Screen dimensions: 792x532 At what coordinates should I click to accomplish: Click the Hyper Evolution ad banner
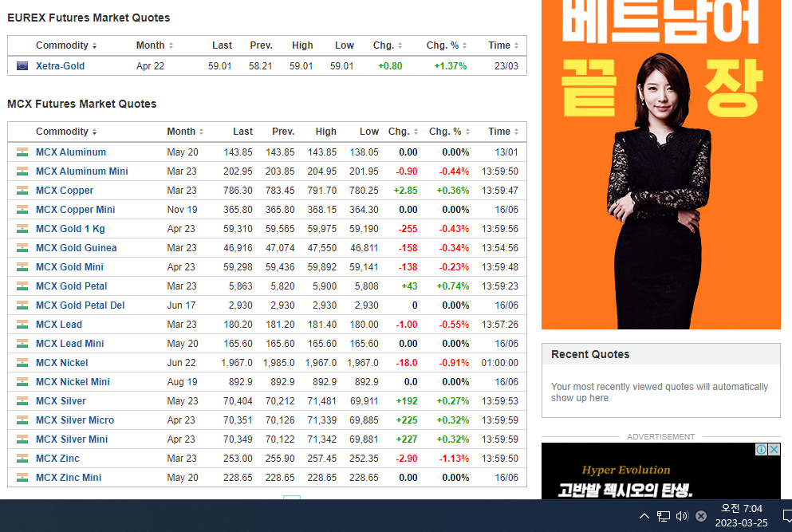[x=660, y=471]
